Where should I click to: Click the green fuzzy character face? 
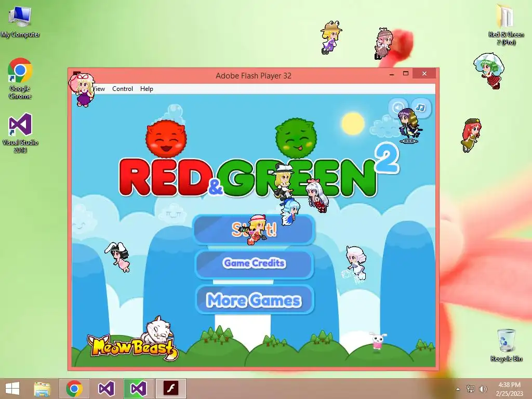pyautogui.click(x=296, y=138)
